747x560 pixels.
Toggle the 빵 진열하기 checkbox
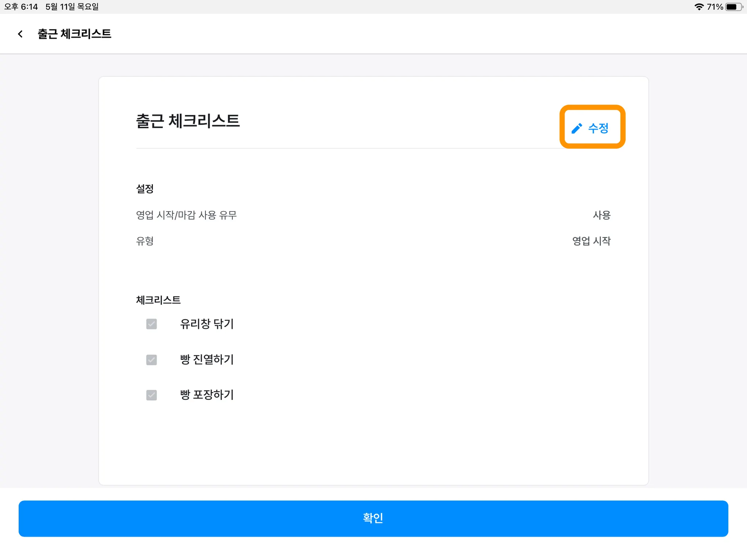[151, 359]
